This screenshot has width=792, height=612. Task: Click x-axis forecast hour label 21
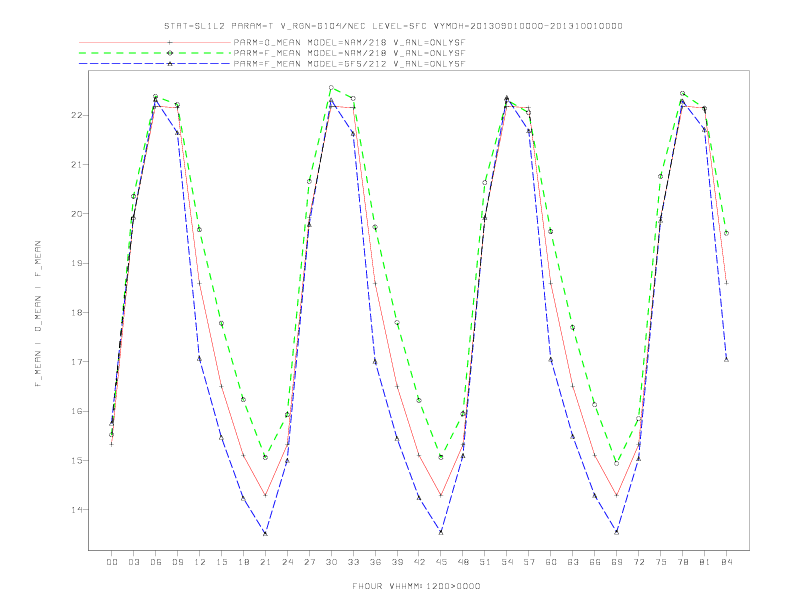pos(265,562)
